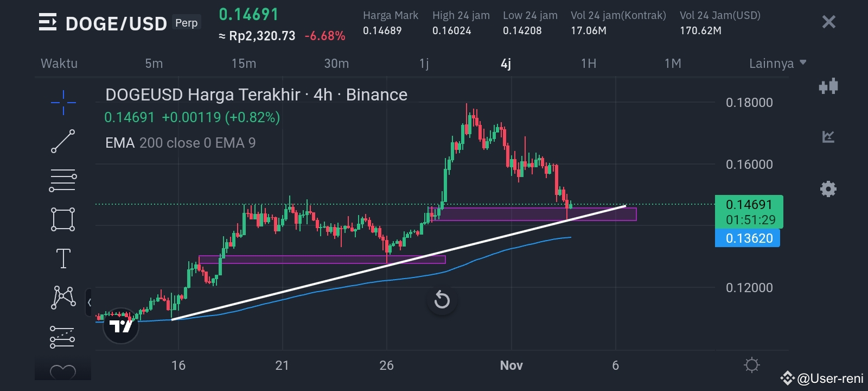Switch to the 30m timeframe
The image size is (868, 391).
tap(336, 64)
